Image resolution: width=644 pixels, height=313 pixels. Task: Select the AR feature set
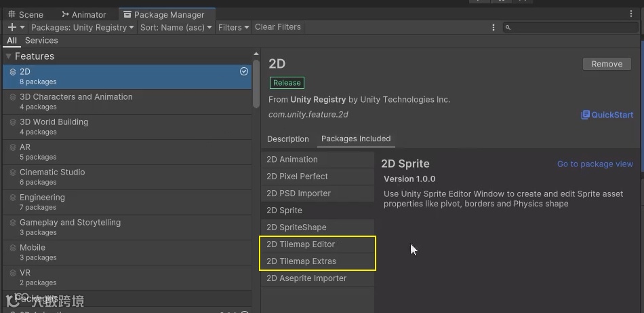point(127,152)
